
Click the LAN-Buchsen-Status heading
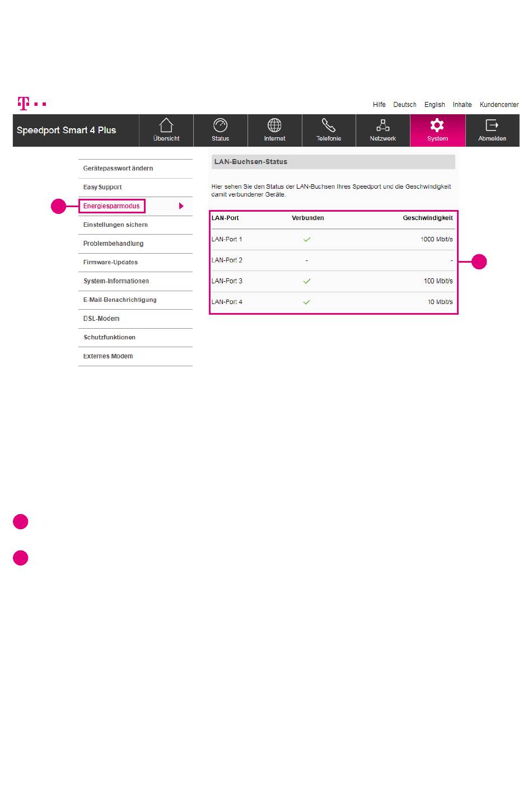click(251, 162)
